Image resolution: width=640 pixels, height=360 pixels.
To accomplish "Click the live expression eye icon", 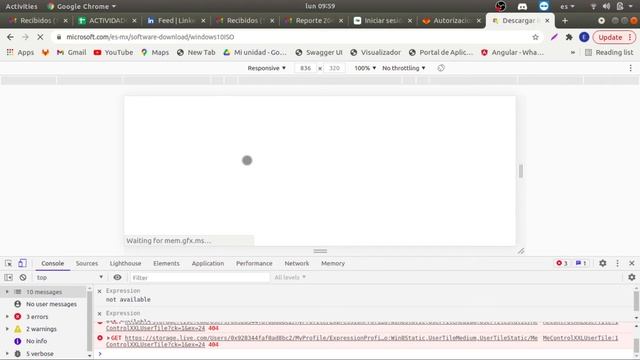I will [117, 277].
